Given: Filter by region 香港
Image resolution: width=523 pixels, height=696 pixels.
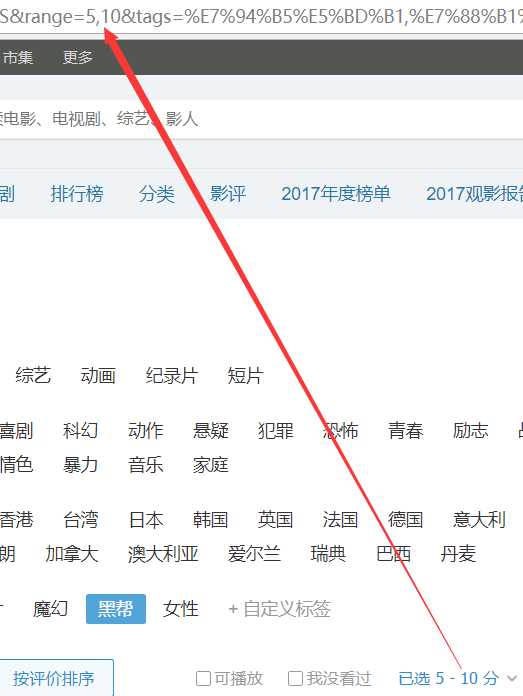Looking at the screenshot, I should 16,519.
